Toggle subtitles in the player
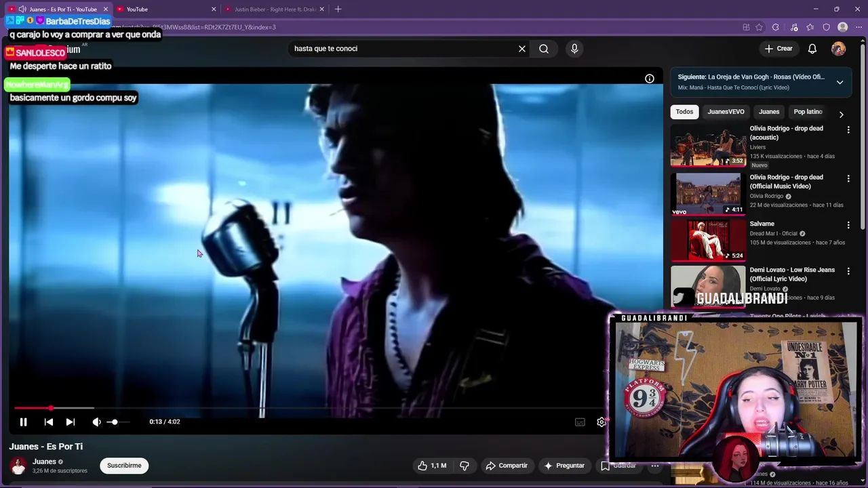868x488 pixels. tap(580, 422)
